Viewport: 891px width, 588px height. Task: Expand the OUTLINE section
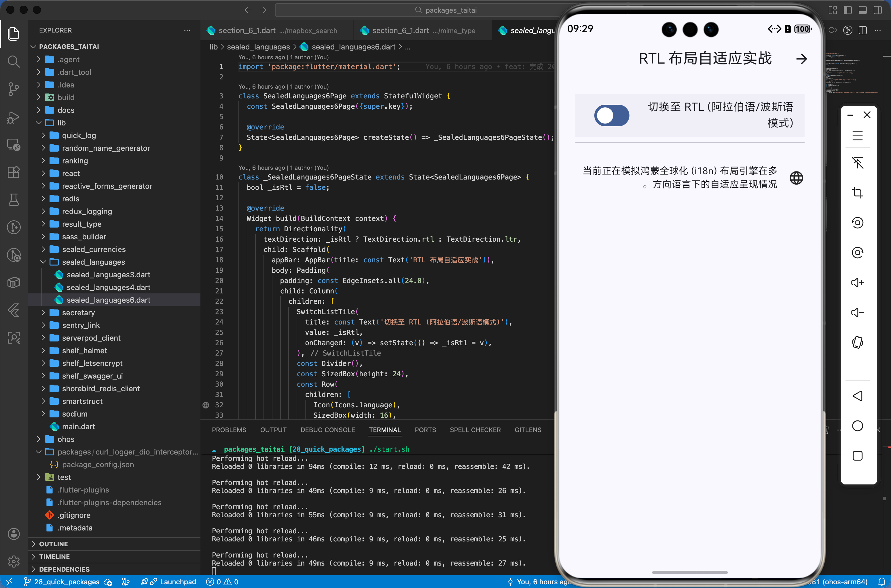pyautogui.click(x=53, y=544)
